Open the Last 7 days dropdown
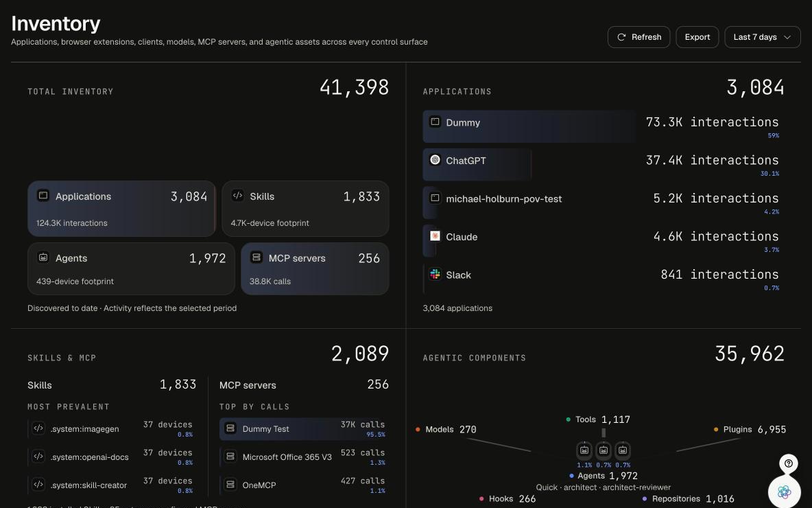This screenshot has width=812, height=508. pyautogui.click(x=763, y=37)
